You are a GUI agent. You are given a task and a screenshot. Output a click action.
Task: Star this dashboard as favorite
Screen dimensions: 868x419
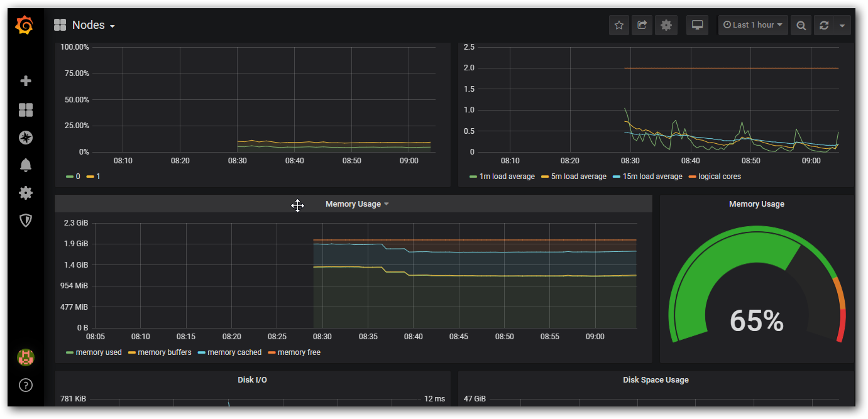619,25
